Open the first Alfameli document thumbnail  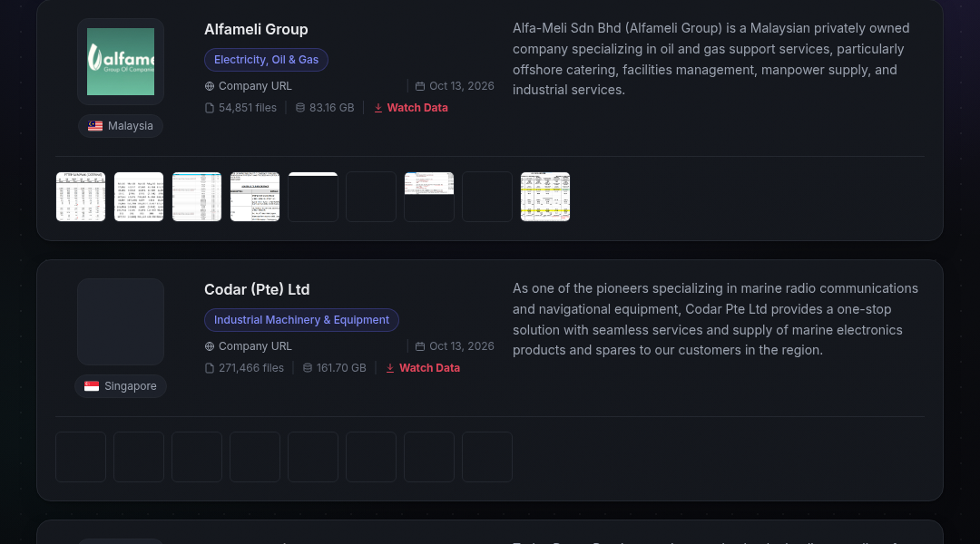81,197
